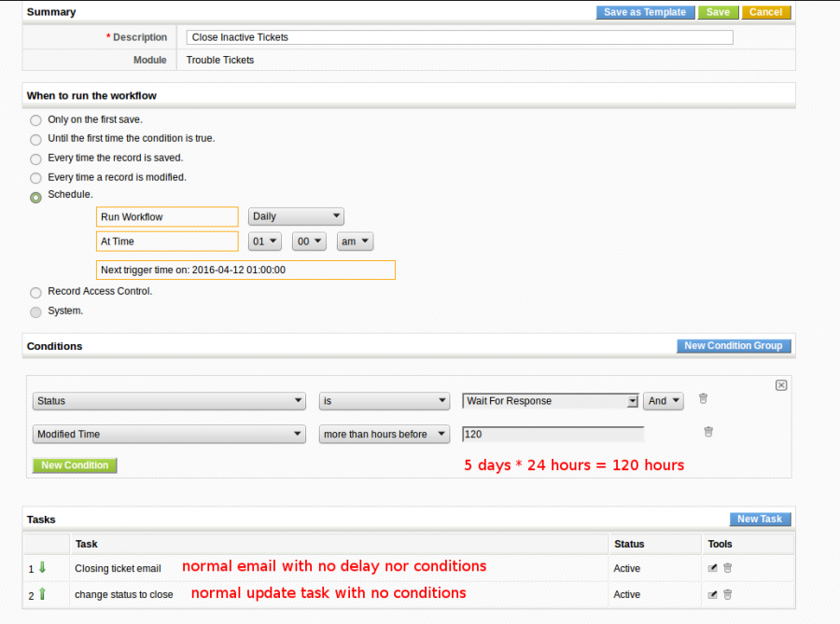Select the Record Access Control option
This screenshot has height=624, width=840.
coord(35,292)
